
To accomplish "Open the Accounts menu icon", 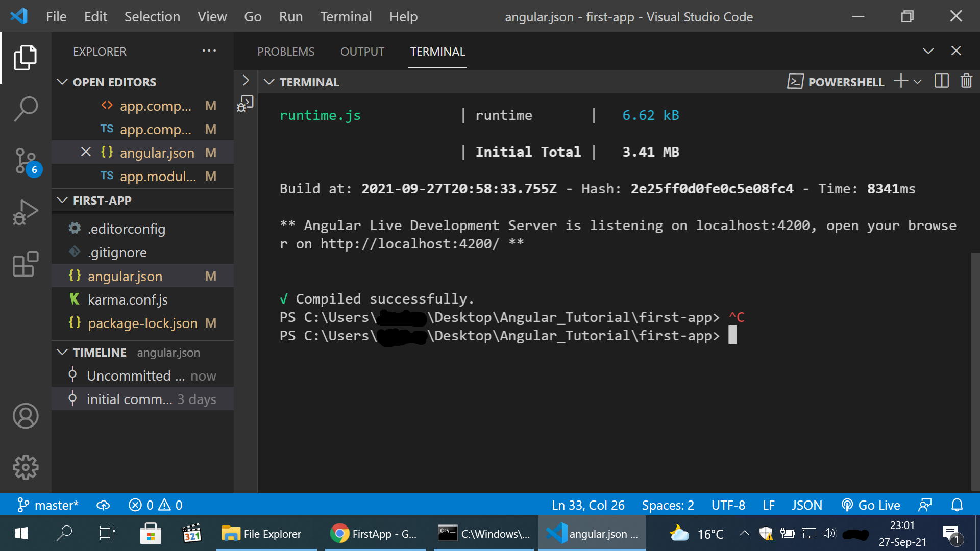I will pyautogui.click(x=26, y=416).
